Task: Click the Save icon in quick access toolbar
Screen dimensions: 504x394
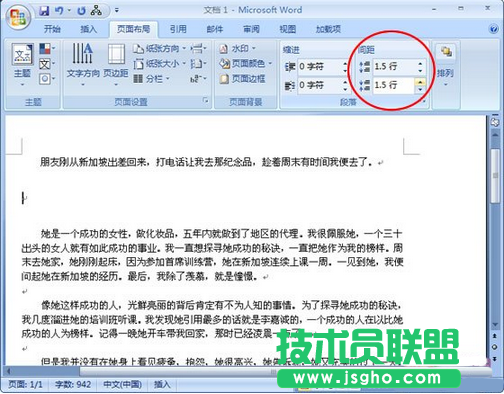Action: (x=44, y=11)
